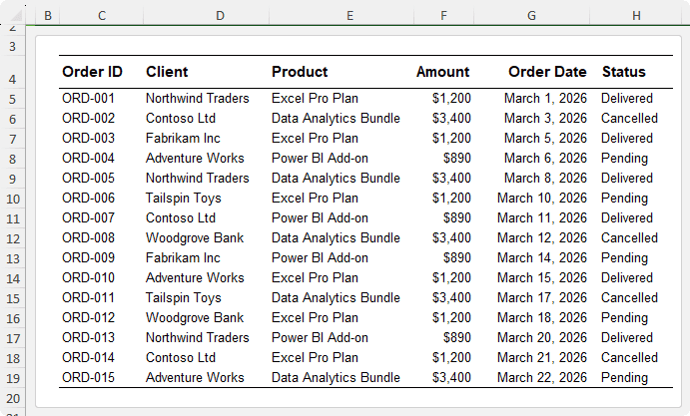
Task: Select row 3 header
Action: (x=12, y=46)
